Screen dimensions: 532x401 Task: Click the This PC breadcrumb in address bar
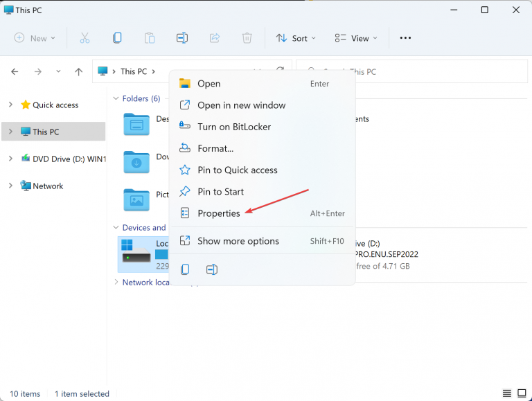tap(134, 71)
